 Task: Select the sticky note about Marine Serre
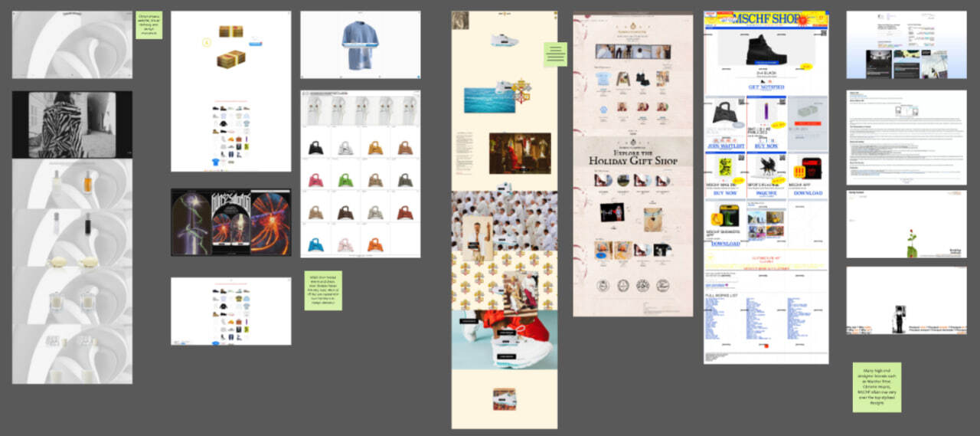tap(877, 387)
